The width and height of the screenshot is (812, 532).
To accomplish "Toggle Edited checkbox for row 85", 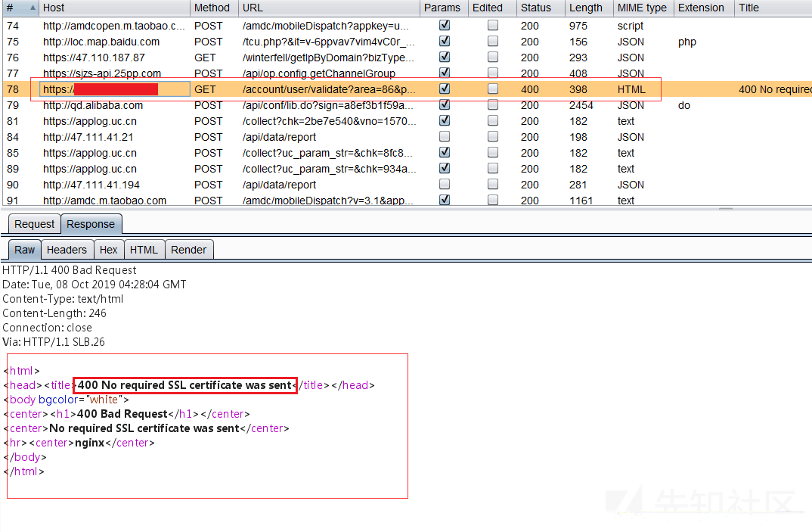I will [x=493, y=152].
